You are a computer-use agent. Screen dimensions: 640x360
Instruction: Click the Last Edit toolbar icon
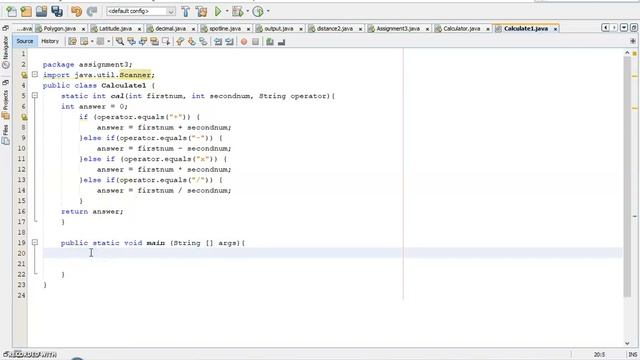[72, 42]
